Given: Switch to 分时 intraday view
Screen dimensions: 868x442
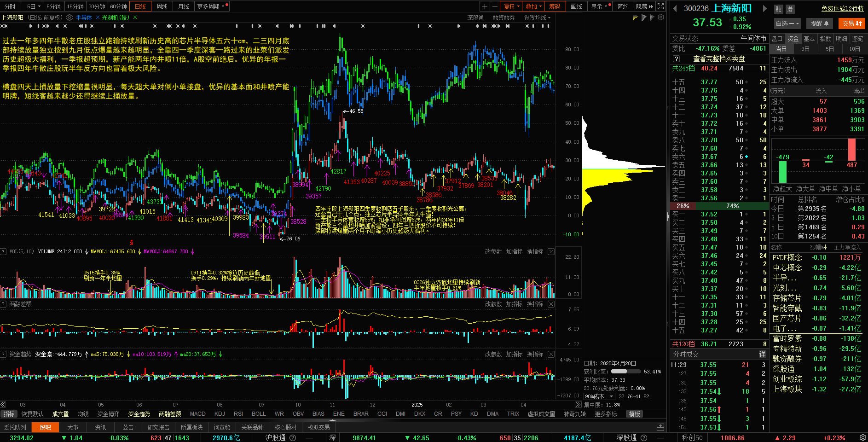Looking at the screenshot, I should (x=10, y=6).
